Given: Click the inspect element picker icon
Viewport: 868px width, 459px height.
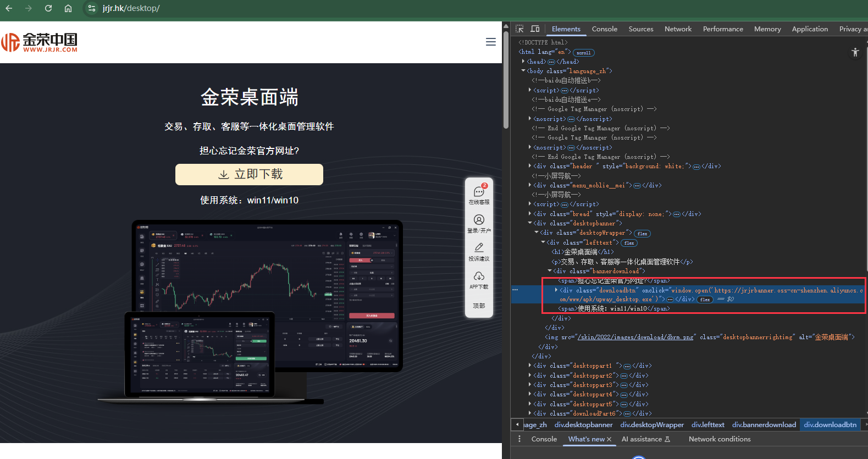Looking at the screenshot, I should (x=519, y=29).
